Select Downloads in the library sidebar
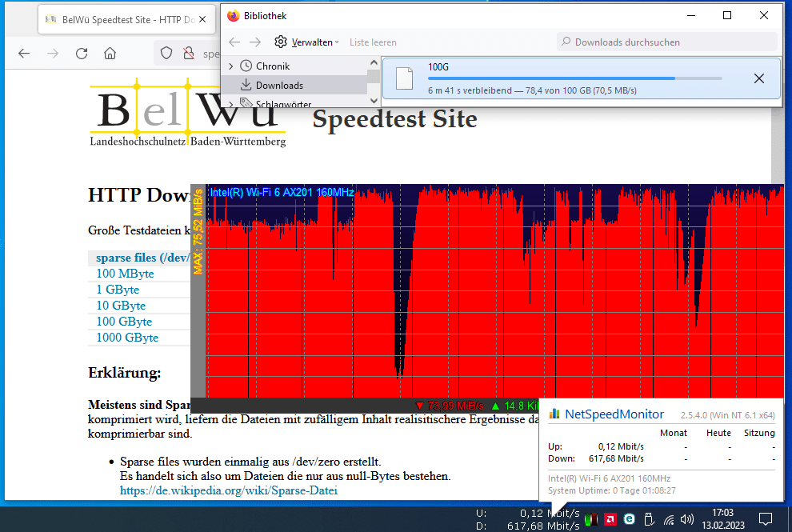The height and width of the screenshot is (532, 792). pos(279,86)
